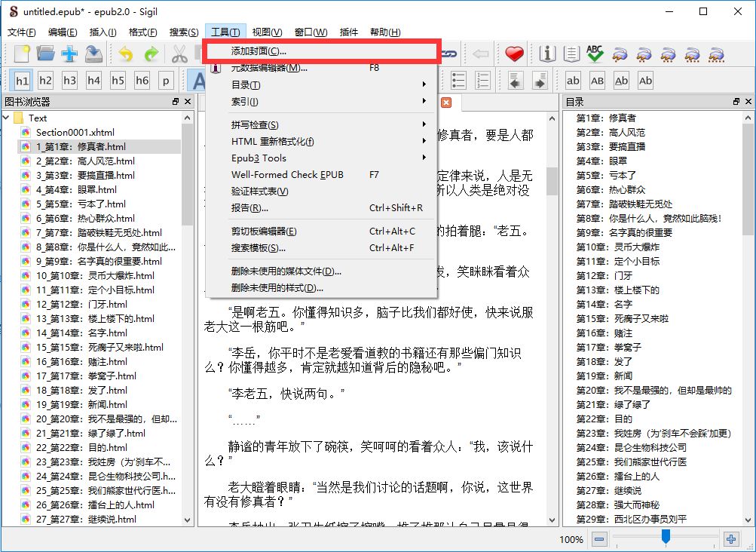Expand the 索引(I) submenu
Image resolution: width=756 pixels, height=552 pixels.
click(x=320, y=101)
